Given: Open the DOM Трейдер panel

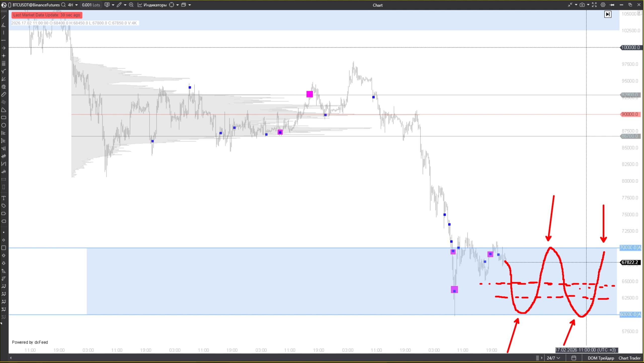Looking at the screenshot, I should click(x=601, y=358).
